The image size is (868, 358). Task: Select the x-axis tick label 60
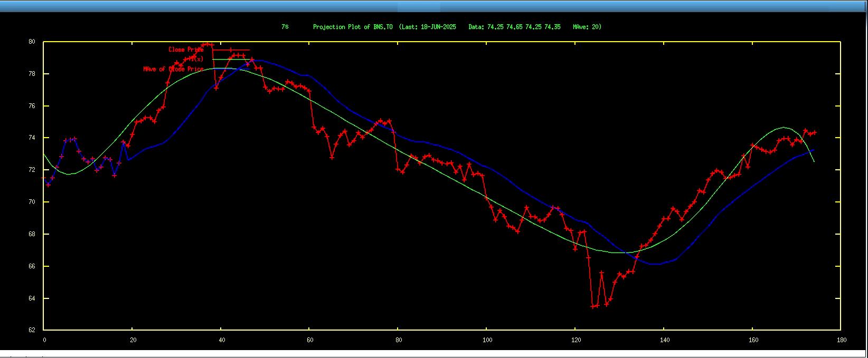pos(310,340)
